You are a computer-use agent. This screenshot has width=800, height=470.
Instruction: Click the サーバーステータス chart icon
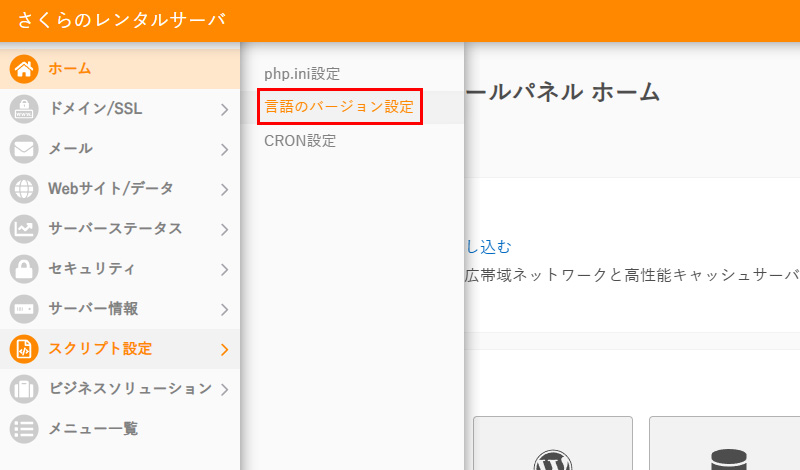[x=24, y=229]
